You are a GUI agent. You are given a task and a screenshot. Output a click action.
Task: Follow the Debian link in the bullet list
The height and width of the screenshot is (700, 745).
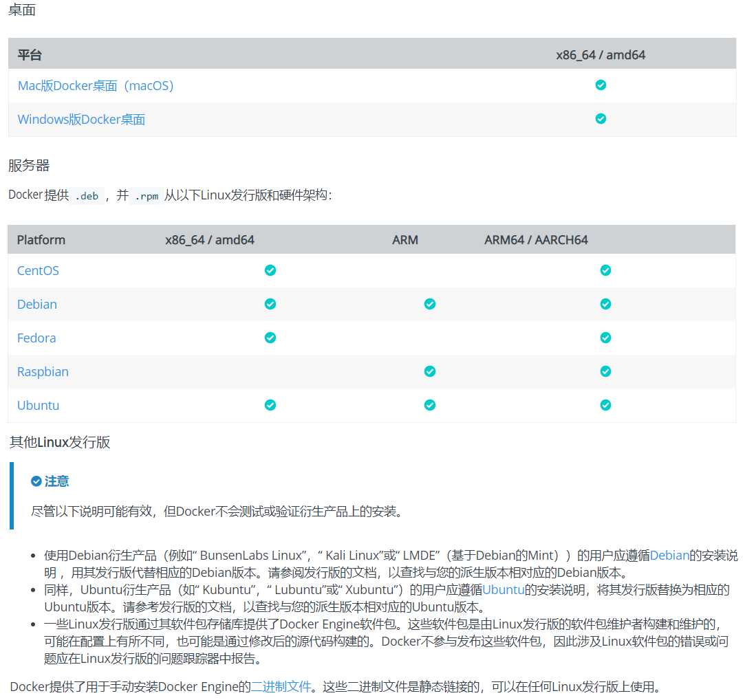coord(669,555)
